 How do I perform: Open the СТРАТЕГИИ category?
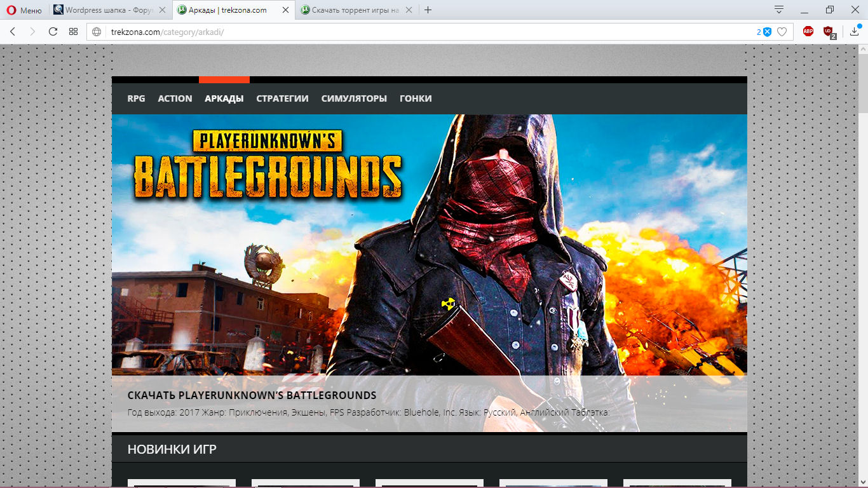282,98
